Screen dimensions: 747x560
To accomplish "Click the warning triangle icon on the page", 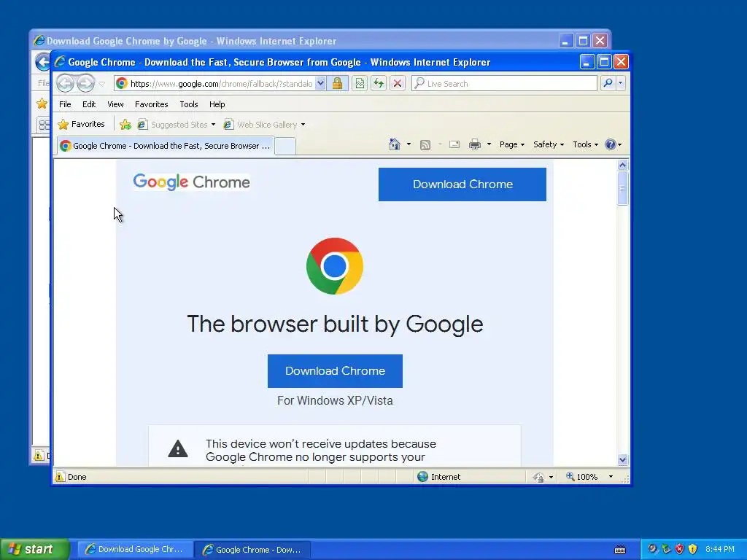I will click(178, 448).
